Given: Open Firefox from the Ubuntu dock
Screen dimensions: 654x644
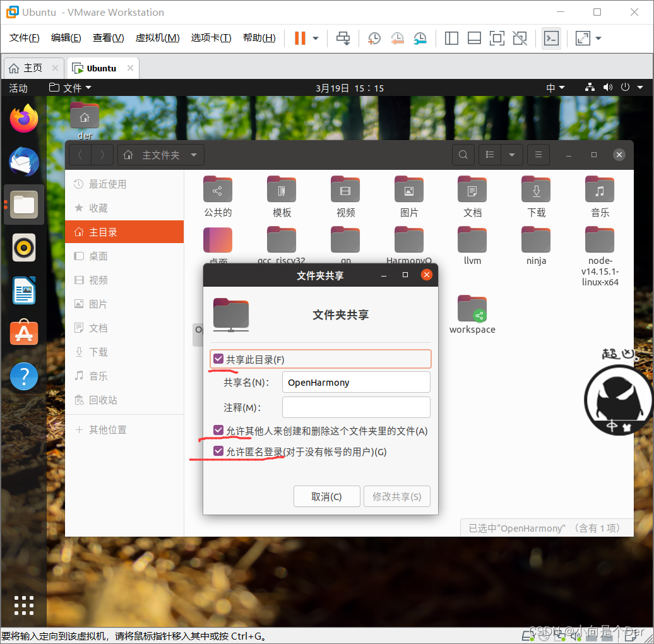Looking at the screenshot, I should pyautogui.click(x=23, y=118).
